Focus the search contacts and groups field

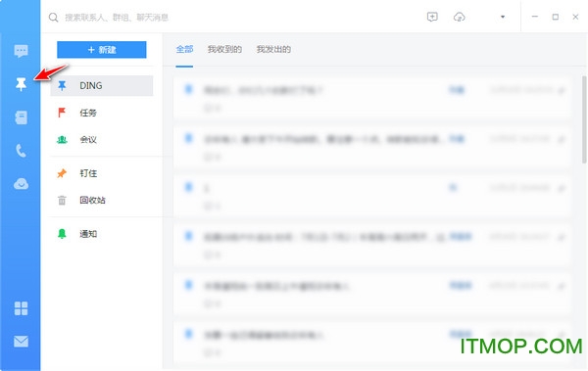pyautogui.click(x=117, y=18)
